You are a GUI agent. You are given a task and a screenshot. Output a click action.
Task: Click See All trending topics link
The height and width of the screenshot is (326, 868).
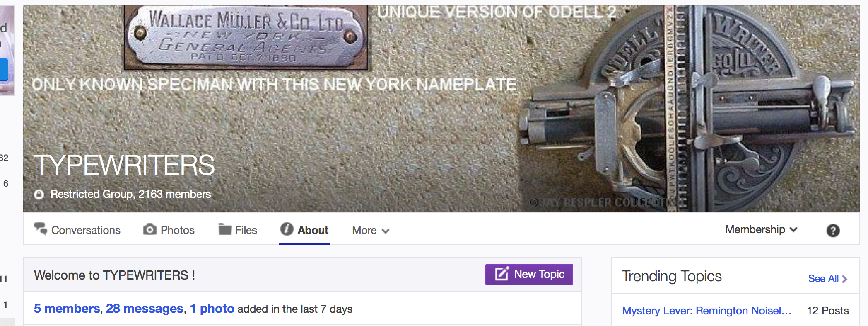pos(827,279)
